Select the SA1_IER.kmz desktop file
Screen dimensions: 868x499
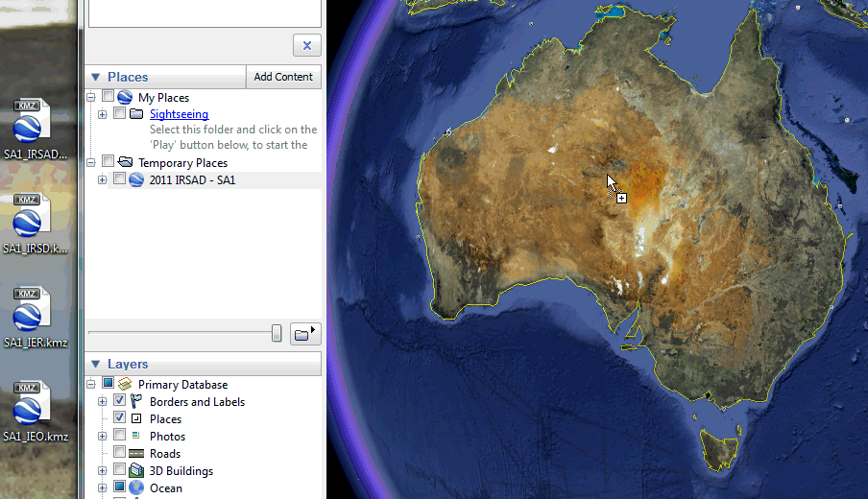pos(34,317)
